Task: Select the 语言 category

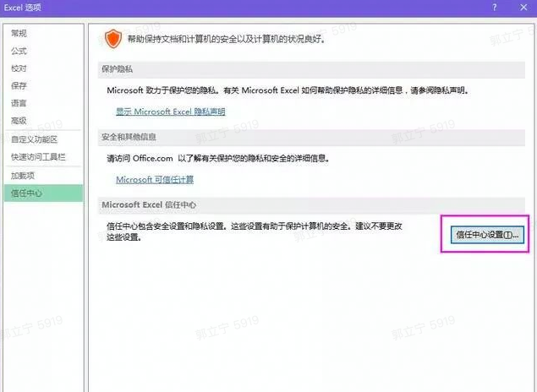Action: point(19,103)
